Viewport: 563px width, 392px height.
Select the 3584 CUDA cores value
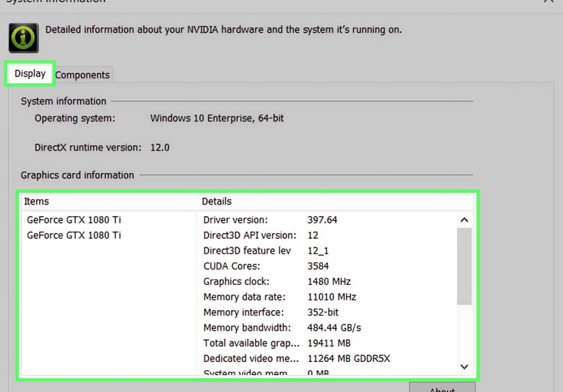(318, 266)
